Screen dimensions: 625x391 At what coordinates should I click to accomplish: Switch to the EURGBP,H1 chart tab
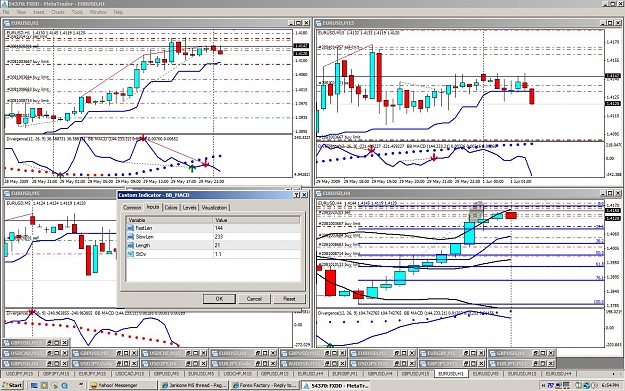pos(345,374)
